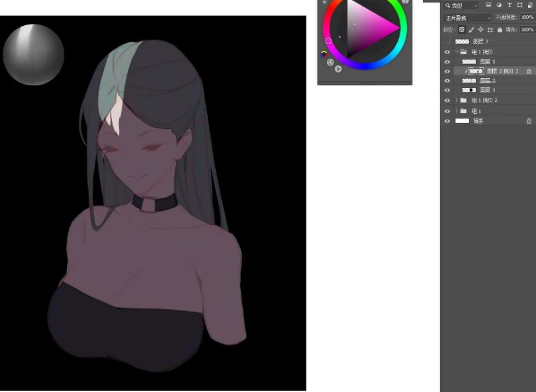Image resolution: width=536 pixels, height=392 pixels.
Task: Click the type layer filter icon
Action: tap(510, 5)
